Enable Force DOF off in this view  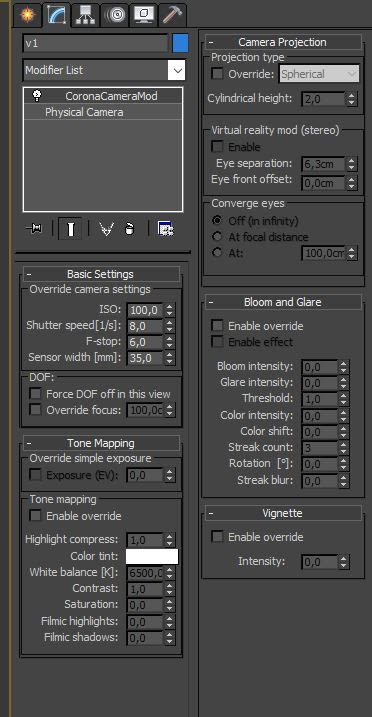(x=35, y=394)
